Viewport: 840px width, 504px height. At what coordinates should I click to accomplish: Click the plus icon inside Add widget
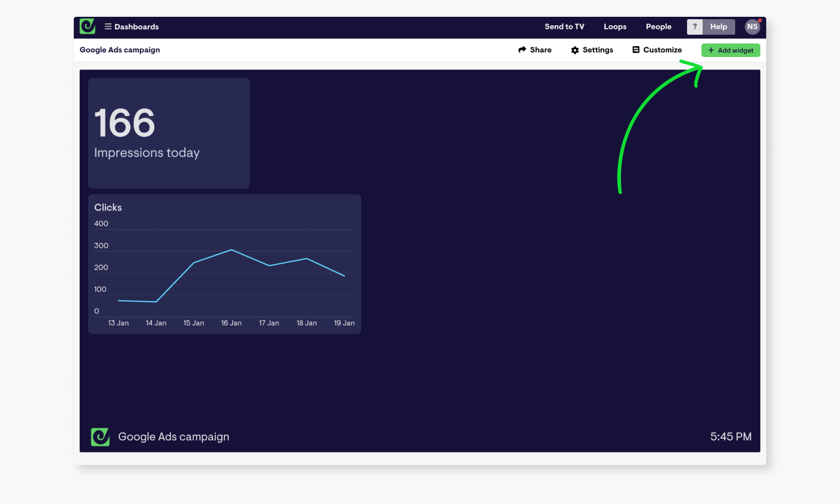pos(711,50)
